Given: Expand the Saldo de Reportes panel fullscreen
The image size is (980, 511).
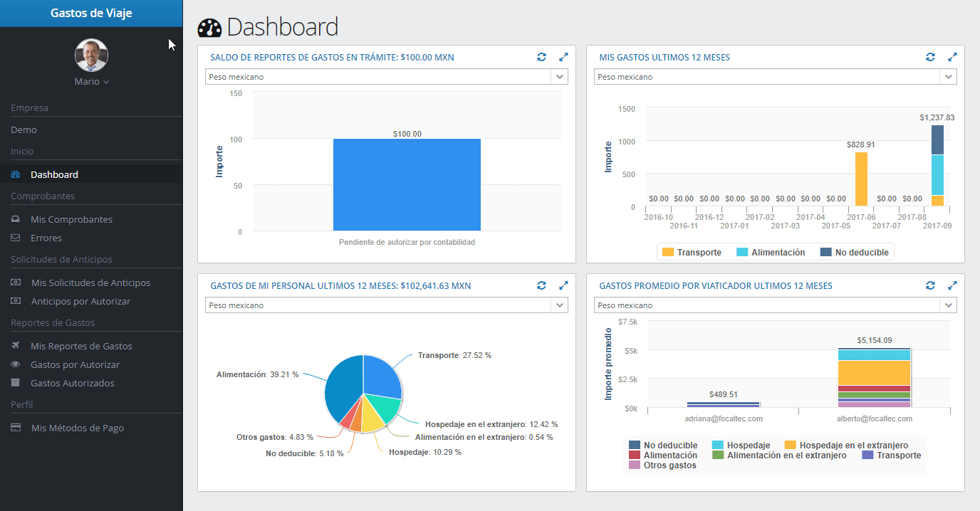Looking at the screenshot, I should pyautogui.click(x=564, y=57).
